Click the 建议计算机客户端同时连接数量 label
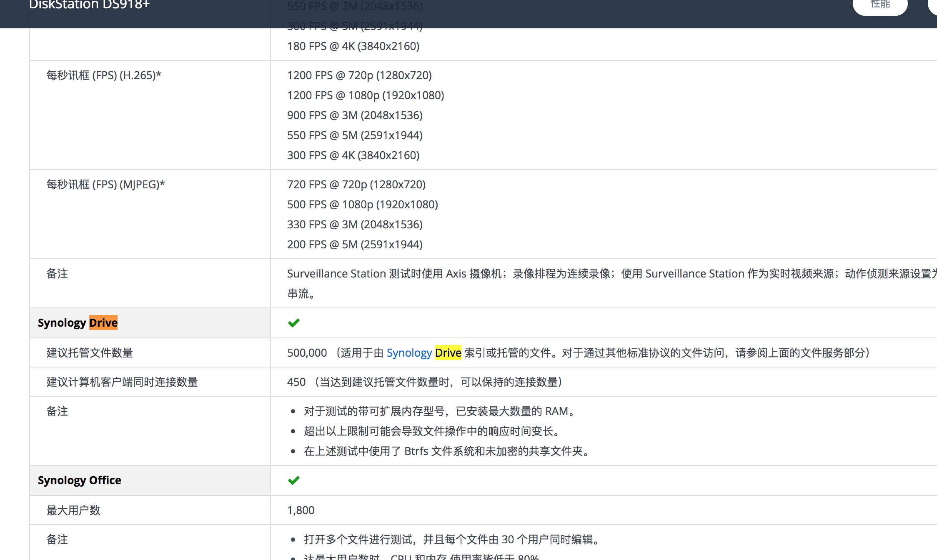Screen dimensions: 937x560 point(122,382)
